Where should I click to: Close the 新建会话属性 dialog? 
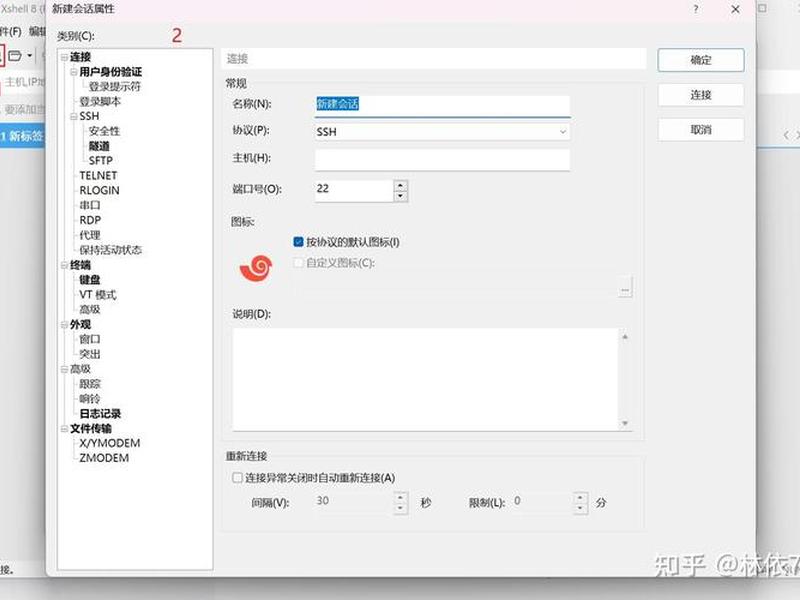pos(735,9)
